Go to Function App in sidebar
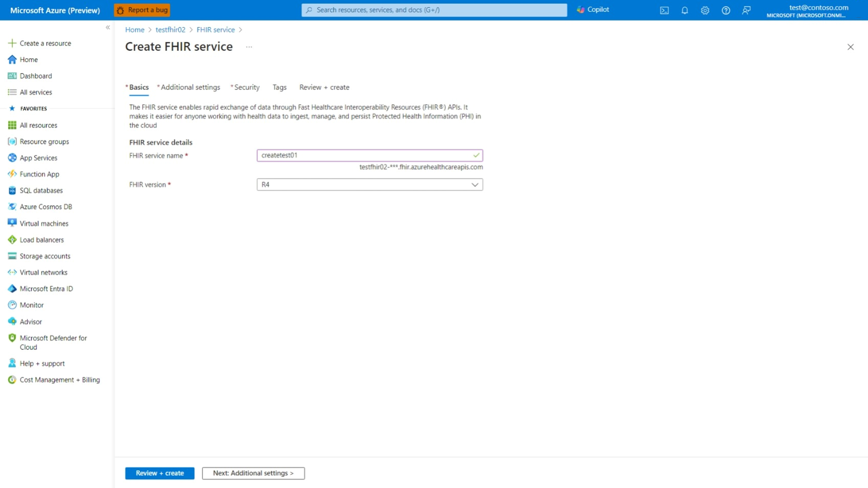This screenshot has height=488, width=868. point(39,174)
